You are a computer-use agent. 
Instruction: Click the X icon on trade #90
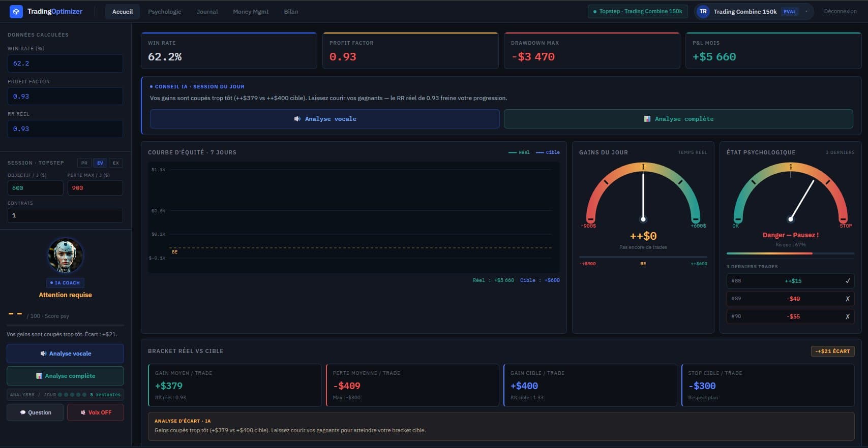click(x=848, y=316)
